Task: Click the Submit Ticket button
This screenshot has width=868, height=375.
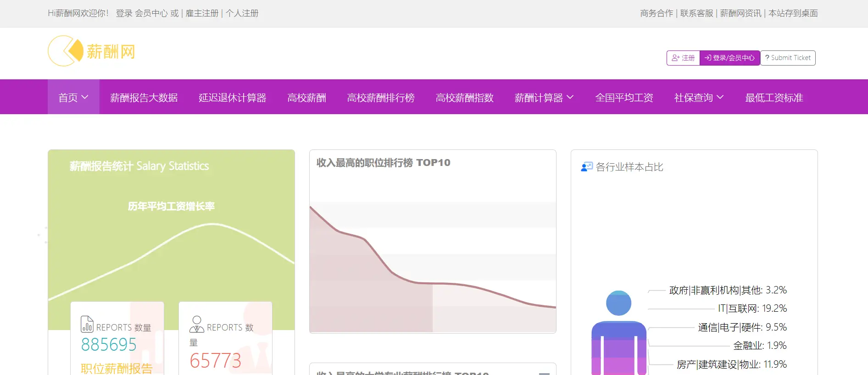Action: [x=788, y=58]
